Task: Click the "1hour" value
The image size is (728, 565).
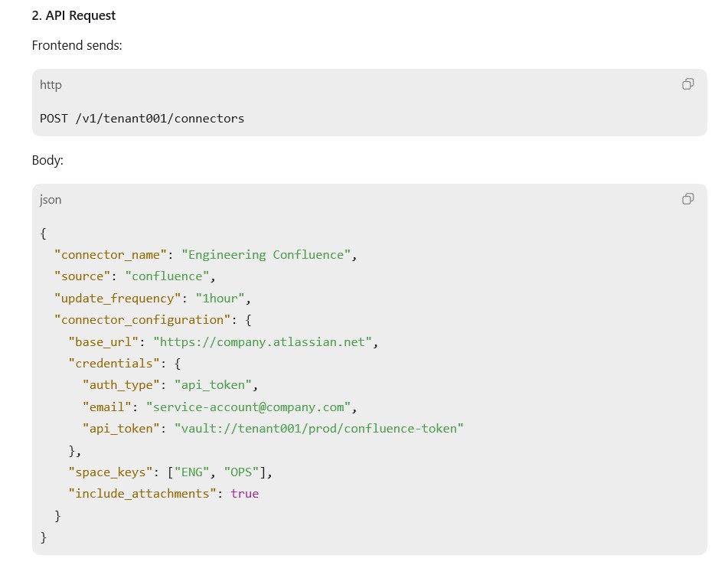Action: coord(220,299)
